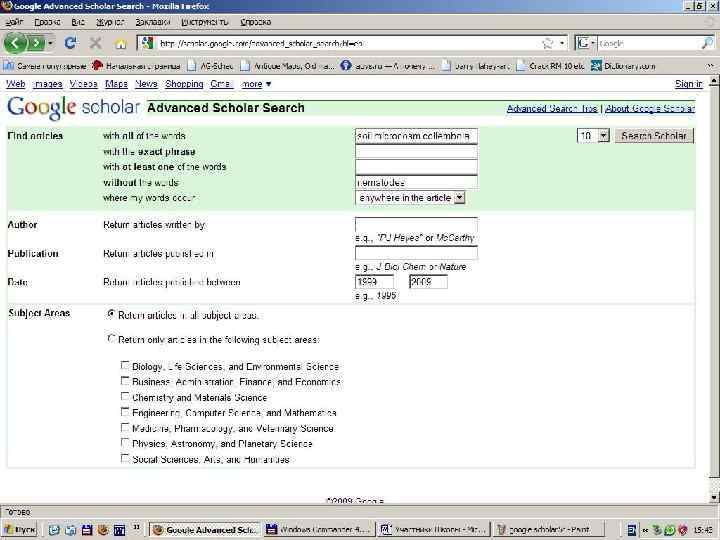Screen dimensions: 720x540
Task: Open the Shopping link
Action: tap(184, 84)
